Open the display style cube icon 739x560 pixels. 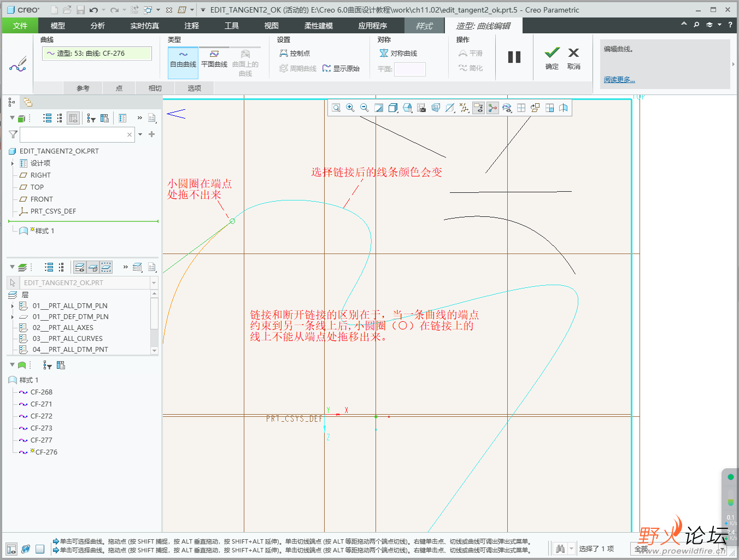tap(393, 108)
